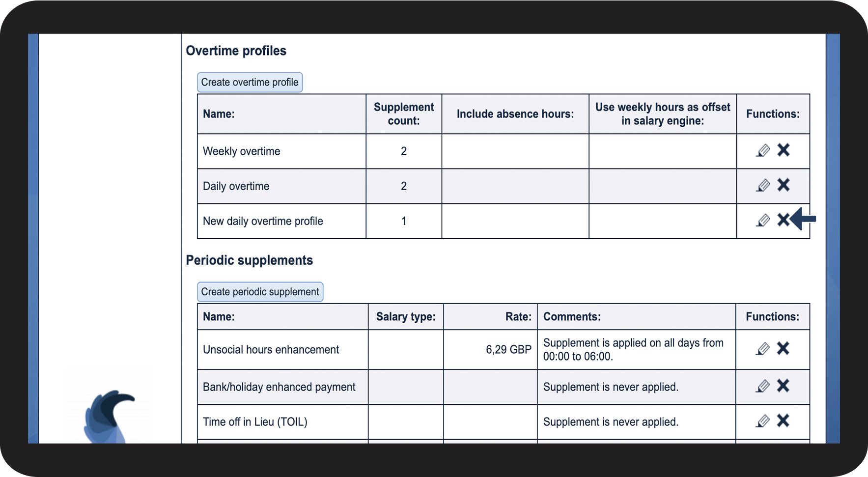The image size is (868, 477).
Task: Click the Unsocial hours enhancement name cell
Action: [x=271, y=350]
